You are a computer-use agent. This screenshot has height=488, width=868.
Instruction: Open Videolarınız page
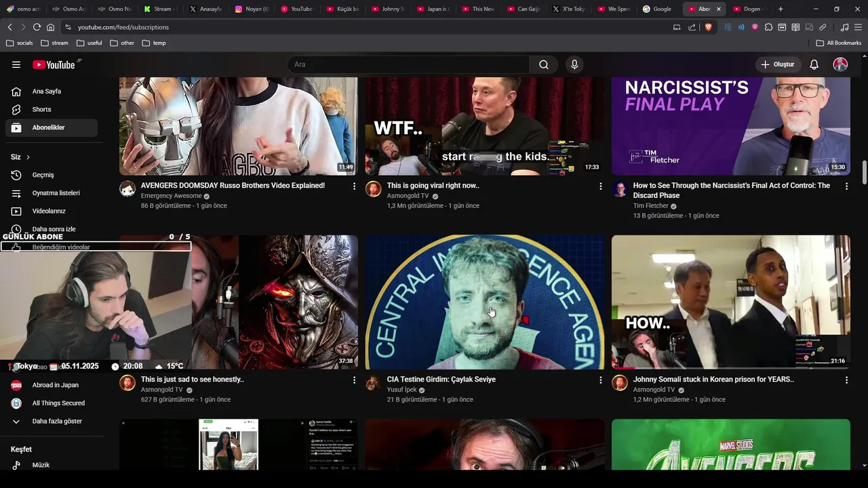click(x=52, y=211)
